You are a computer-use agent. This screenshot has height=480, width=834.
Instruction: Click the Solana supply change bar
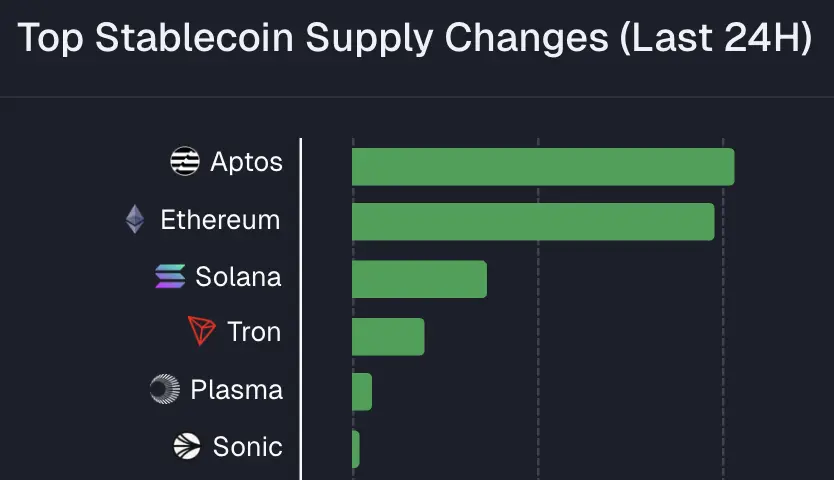[x=419, y=279]
